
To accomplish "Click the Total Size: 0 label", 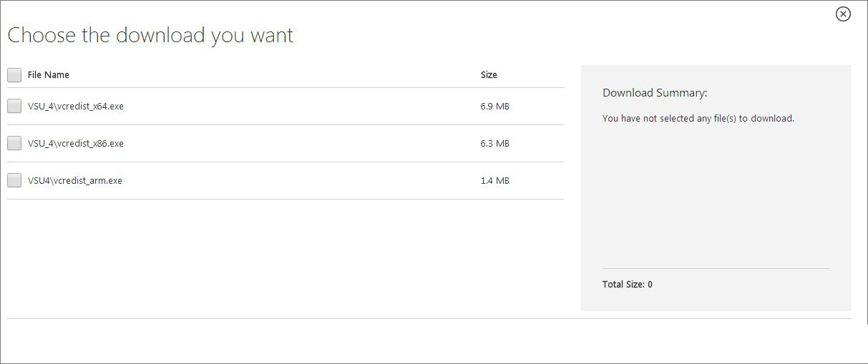I will pyautogui.click(x=628, y=285).
